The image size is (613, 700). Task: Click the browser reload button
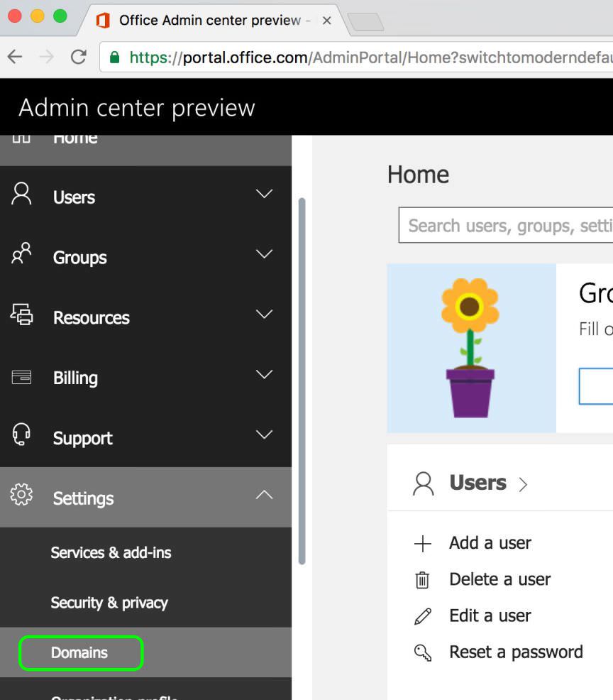click(79, 57)
